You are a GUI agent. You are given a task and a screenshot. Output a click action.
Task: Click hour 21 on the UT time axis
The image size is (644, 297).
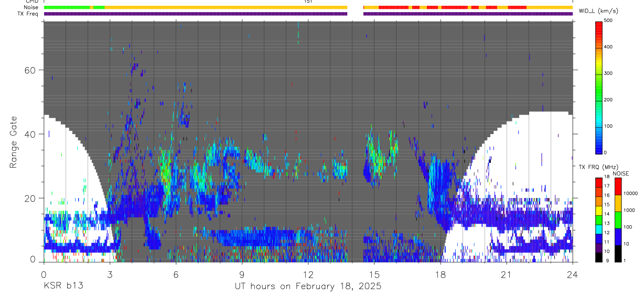[x=506, y=274]
